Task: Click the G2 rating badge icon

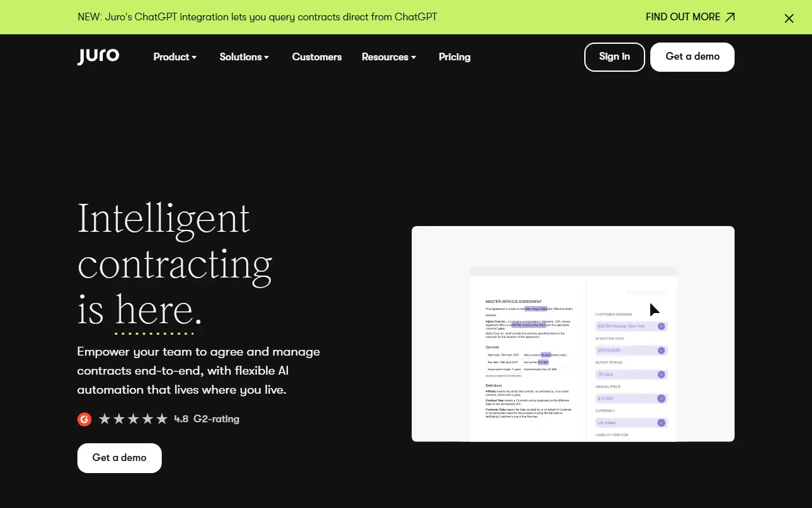Action: point(84,419)
